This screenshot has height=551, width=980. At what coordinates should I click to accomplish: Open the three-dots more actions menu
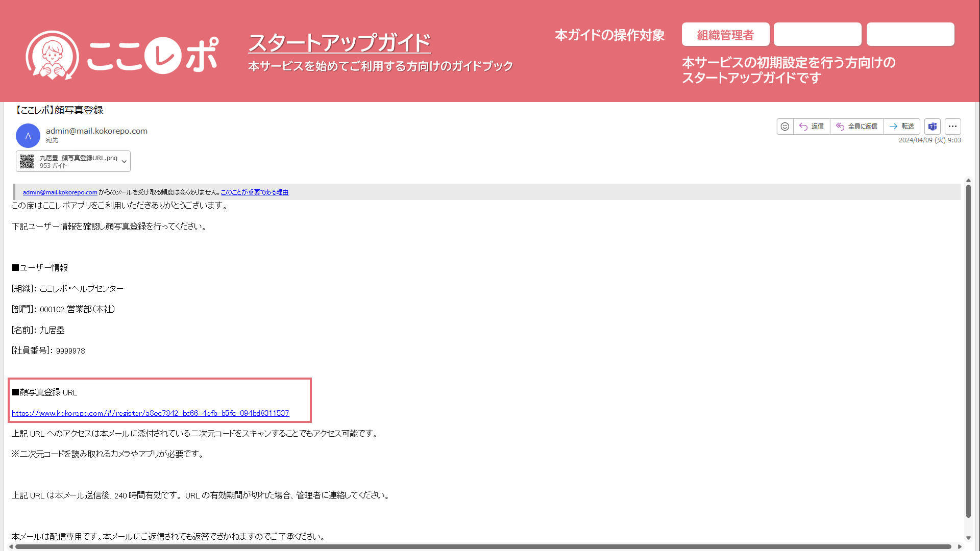953,127
